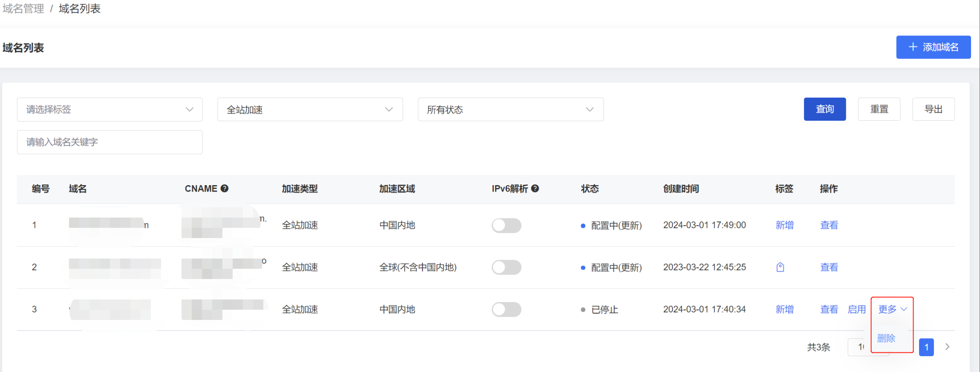Click 新增 tag link in row 1
This screenshot has height=372, width=980.
784,225
